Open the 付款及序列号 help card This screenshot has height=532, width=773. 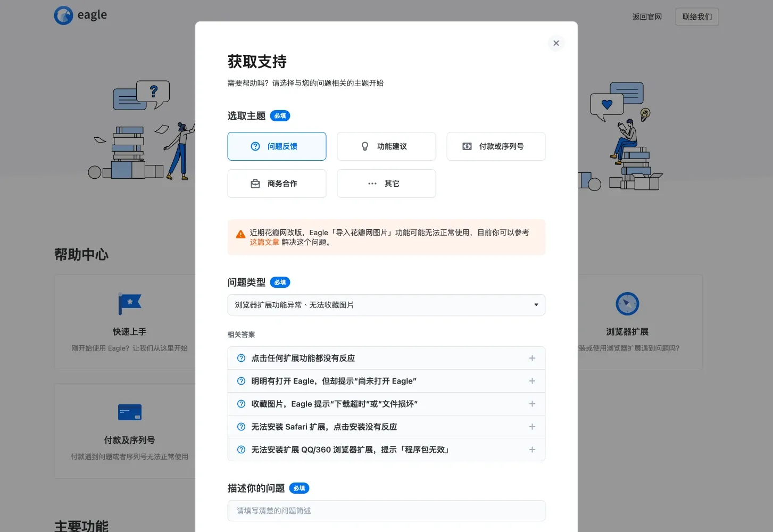pos(124,431)
